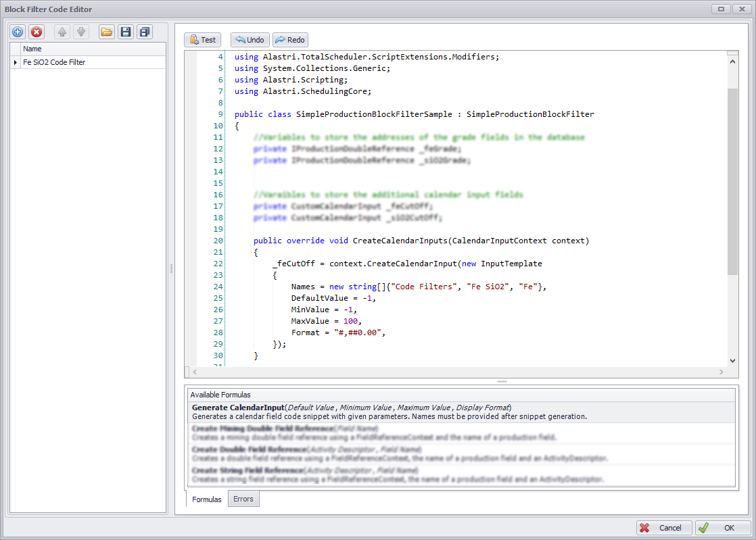Select the Fe SiO2 Code Filter row
This screenshot has width=756, height=540.
tap(54, 62)
